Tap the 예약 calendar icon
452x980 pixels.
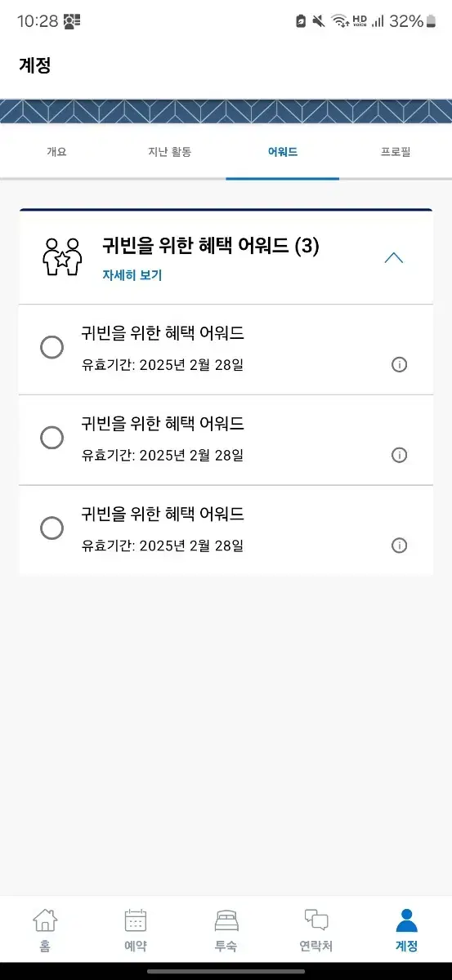(136, 920)
